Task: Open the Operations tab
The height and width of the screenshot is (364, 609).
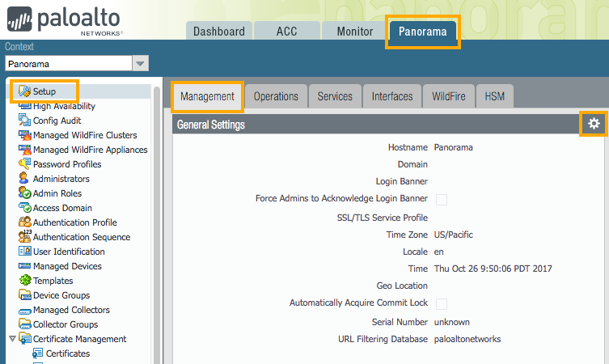Action: tap(276, 96)
